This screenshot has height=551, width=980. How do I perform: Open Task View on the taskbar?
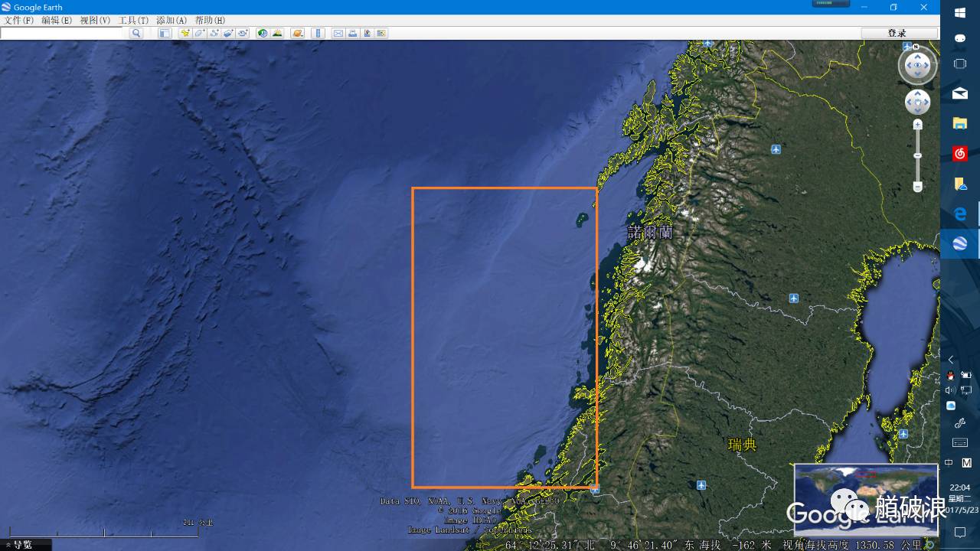pos(960,64)
